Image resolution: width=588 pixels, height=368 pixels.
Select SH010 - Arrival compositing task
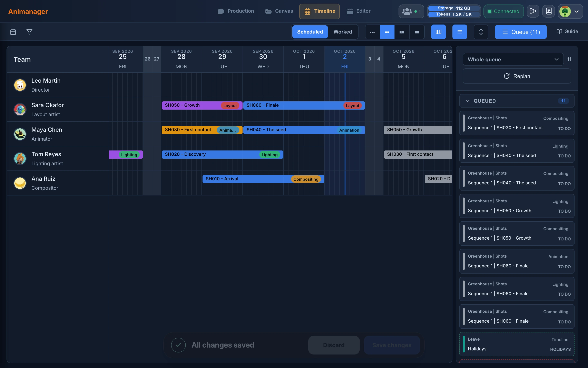263,179
